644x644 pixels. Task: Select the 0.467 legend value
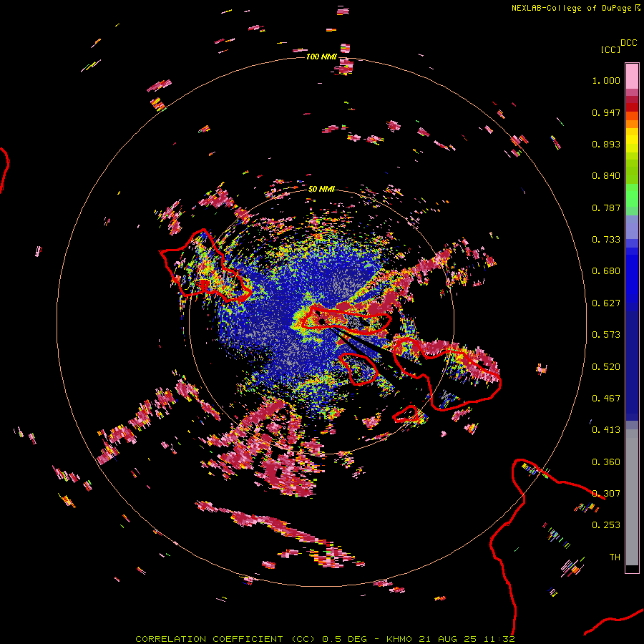(606, 399)
